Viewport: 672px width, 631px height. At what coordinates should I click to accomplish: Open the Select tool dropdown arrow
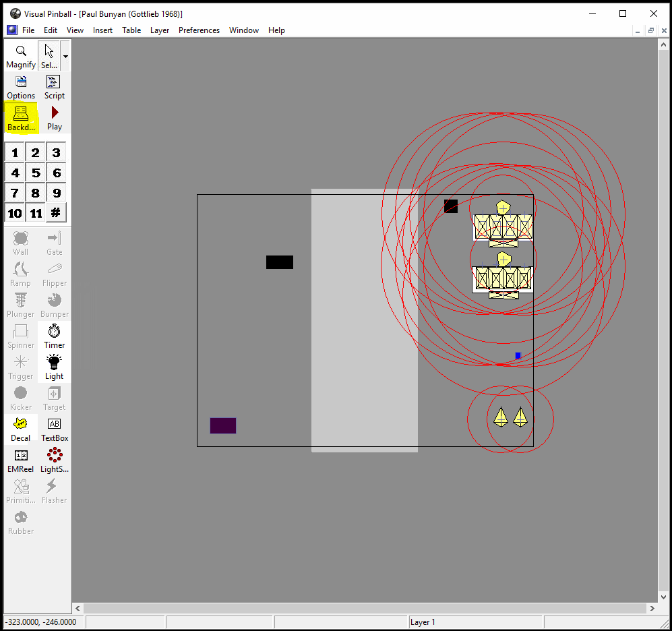tap(65, 56)
